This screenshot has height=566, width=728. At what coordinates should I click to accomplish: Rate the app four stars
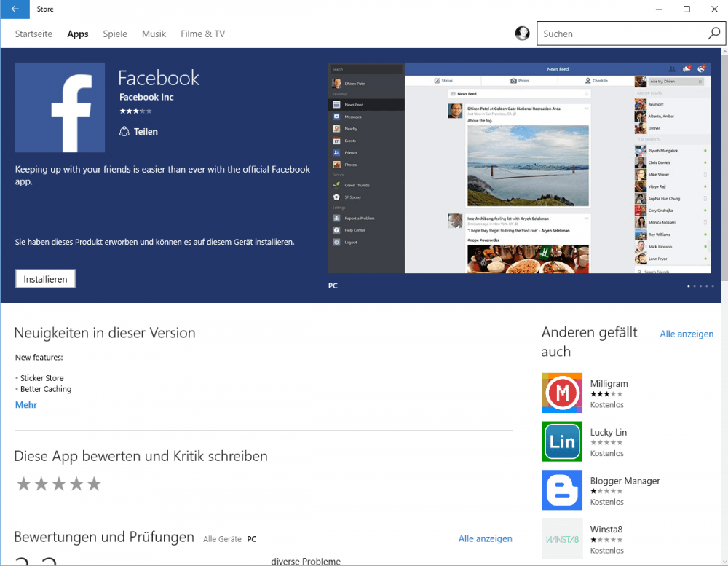[76, 484]
